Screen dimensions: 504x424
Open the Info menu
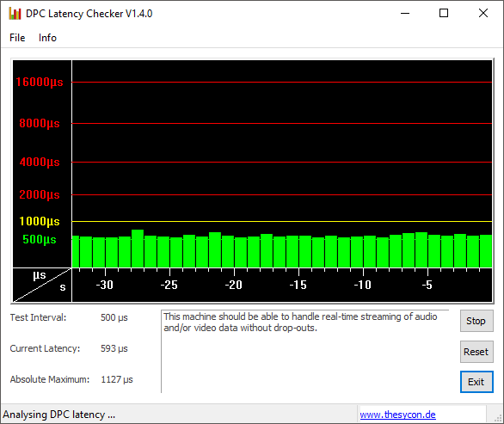47,38
